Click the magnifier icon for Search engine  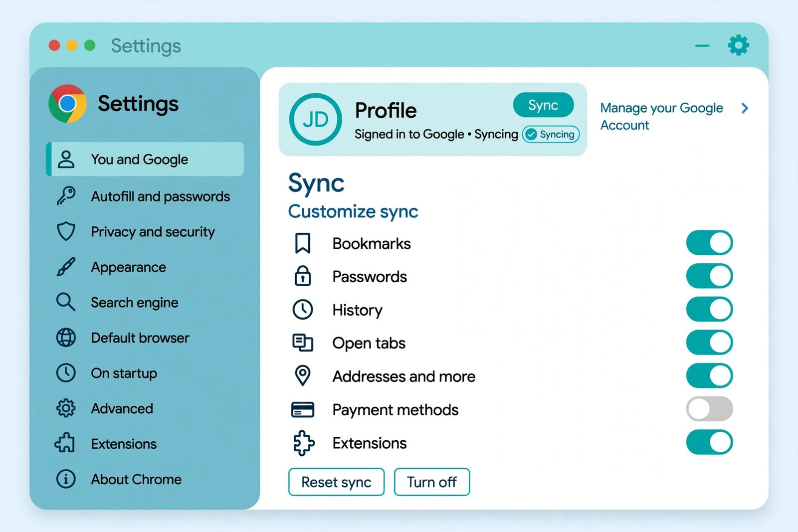66,302
